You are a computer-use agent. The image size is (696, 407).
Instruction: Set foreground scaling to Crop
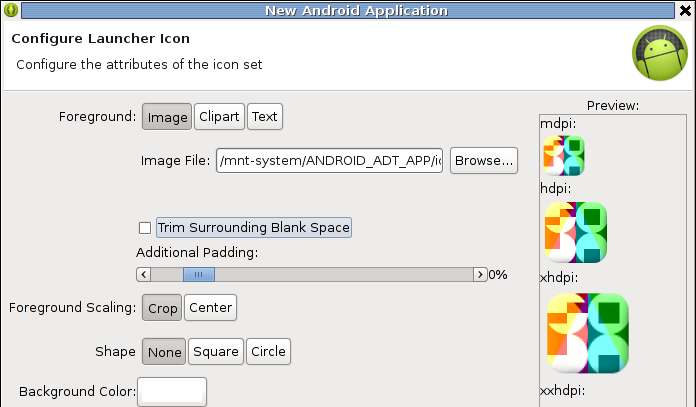click(x=162, y=308)
